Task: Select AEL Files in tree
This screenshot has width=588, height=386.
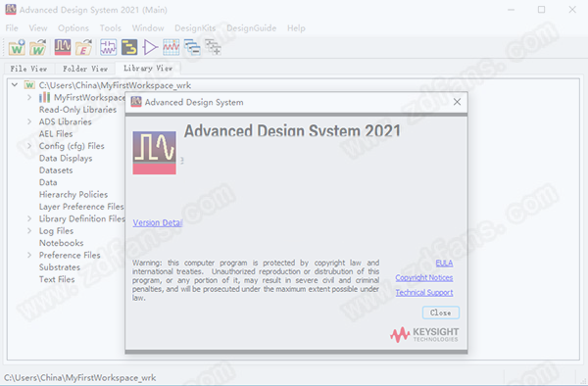Action: [x=56, y=134]
